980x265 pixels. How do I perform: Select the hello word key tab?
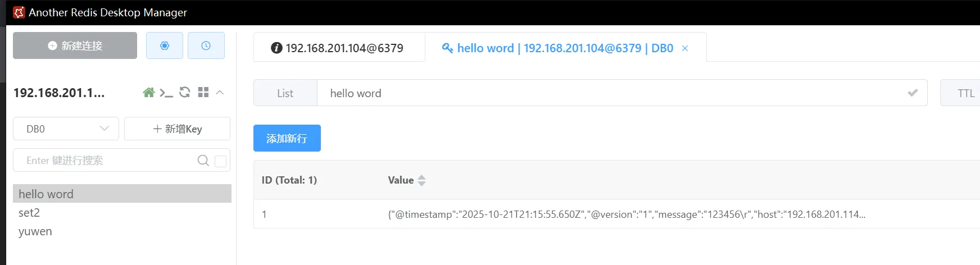[557, 48]
